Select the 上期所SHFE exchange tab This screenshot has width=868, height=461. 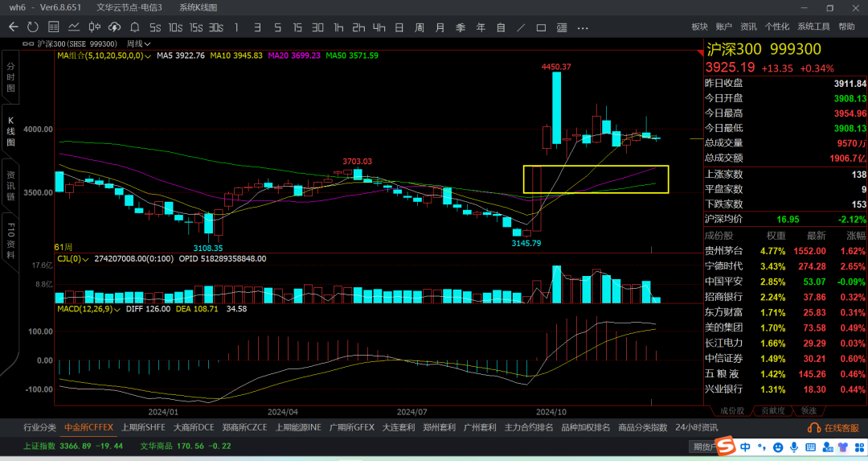pos(143,427)
